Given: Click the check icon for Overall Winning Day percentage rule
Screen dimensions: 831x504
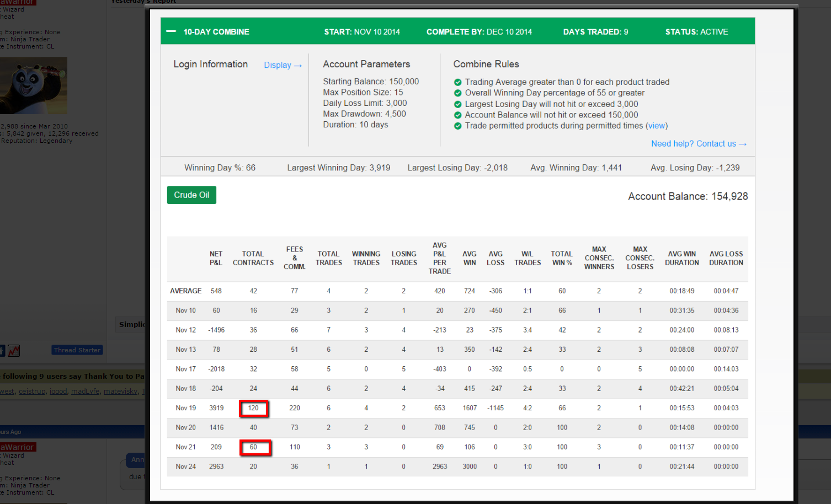Looking at the screenshot, I should pyautogui.click(x=457, y=93).
